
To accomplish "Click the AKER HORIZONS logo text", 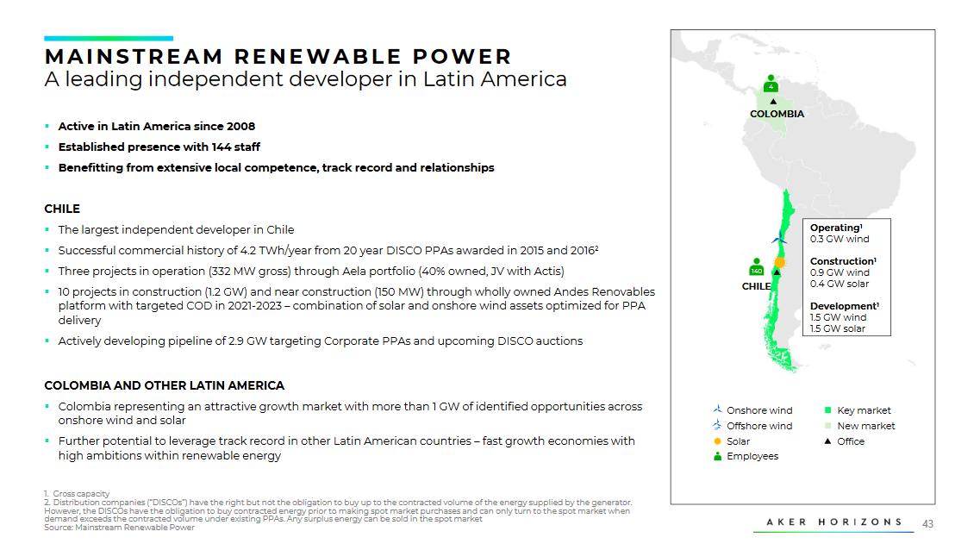I will point(834,522).
